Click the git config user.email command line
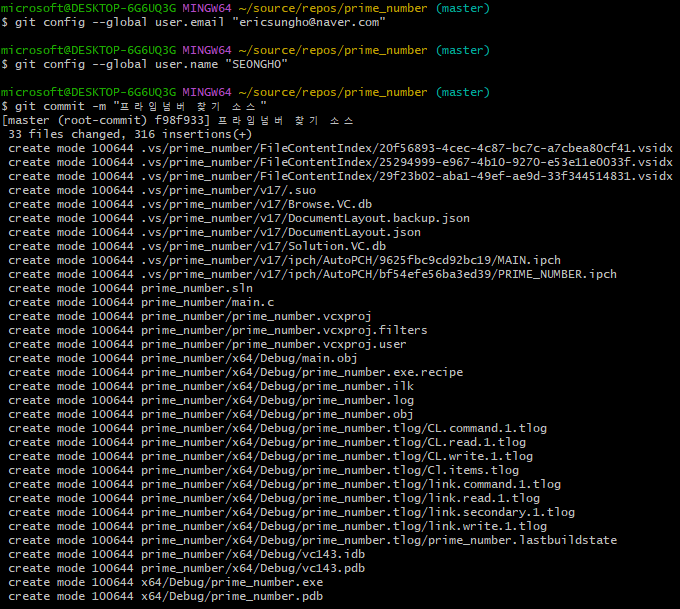This screenshot has width=680, height=609. point(193,22)
